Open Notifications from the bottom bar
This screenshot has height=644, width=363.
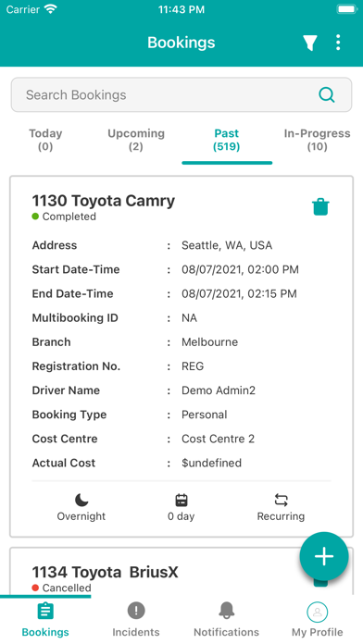coord(227,619)
